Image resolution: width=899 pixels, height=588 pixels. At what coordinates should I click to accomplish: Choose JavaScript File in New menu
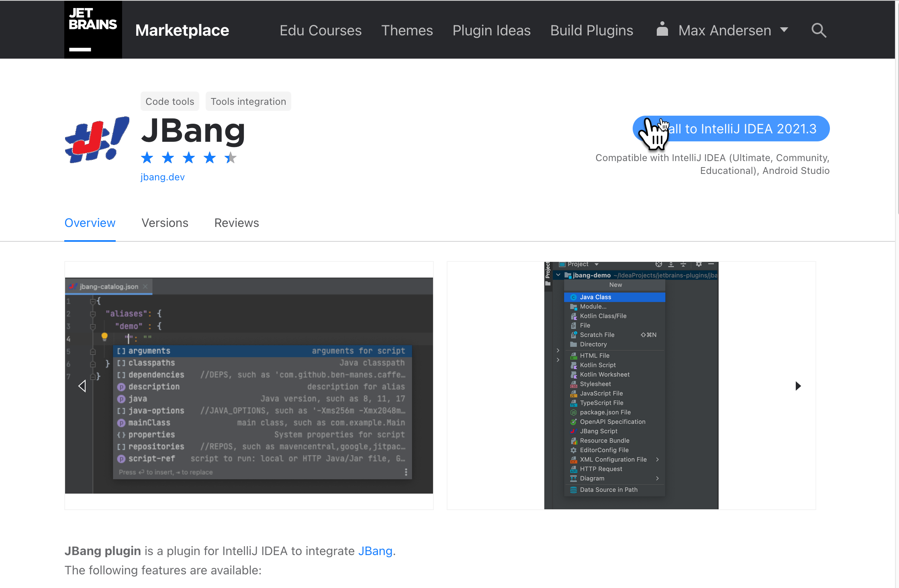pyautogui.click(x=615, y=393)
